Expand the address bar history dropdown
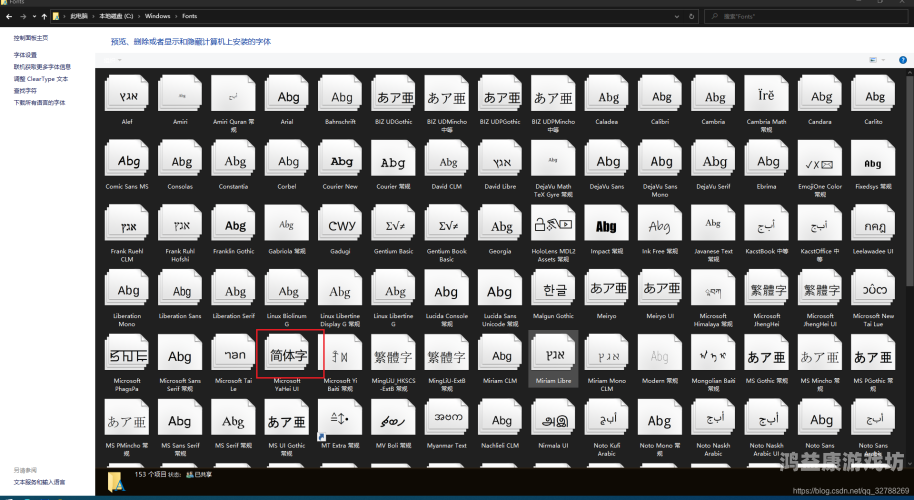914x500 pixels. tap(677, 16)
